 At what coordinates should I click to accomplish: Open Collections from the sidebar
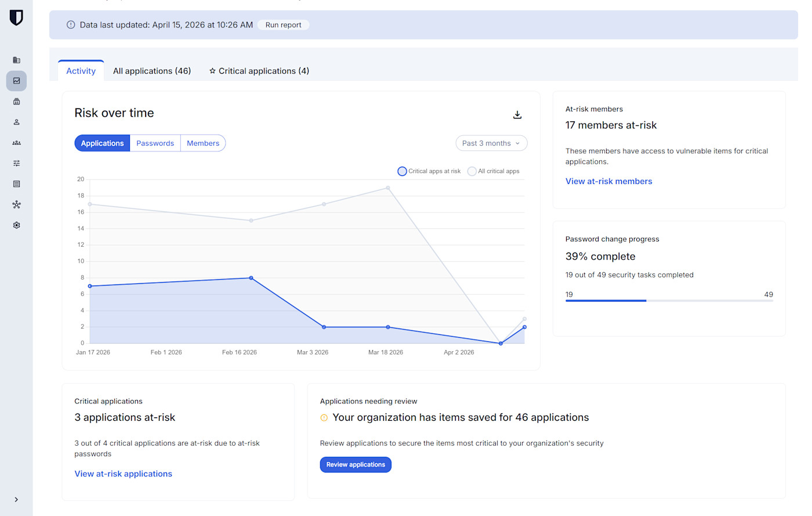pos(16,102)
